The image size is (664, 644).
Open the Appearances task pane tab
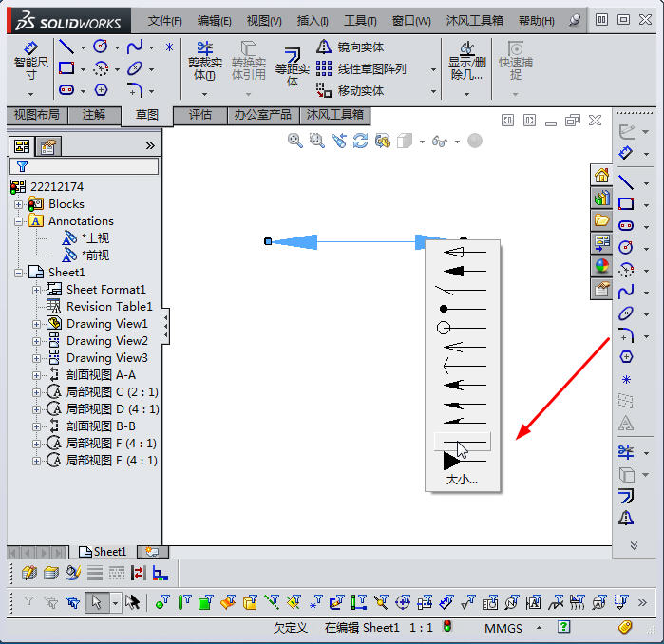tap(601, 266)
